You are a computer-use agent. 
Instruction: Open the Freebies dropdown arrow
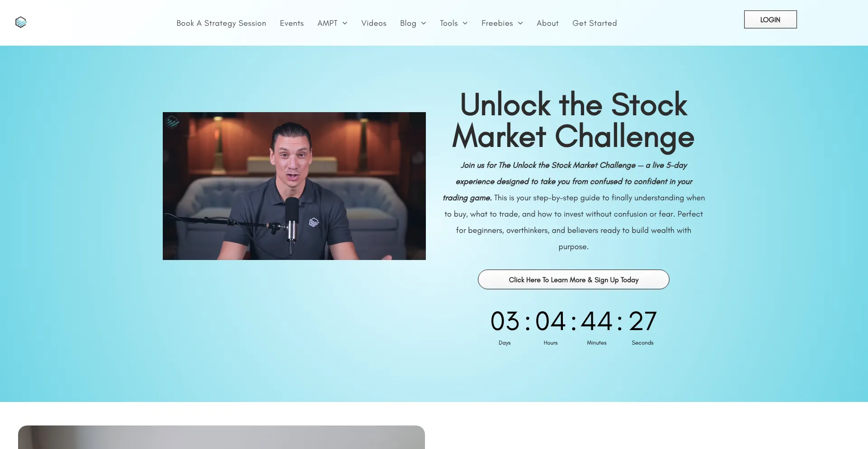point(520,23)
